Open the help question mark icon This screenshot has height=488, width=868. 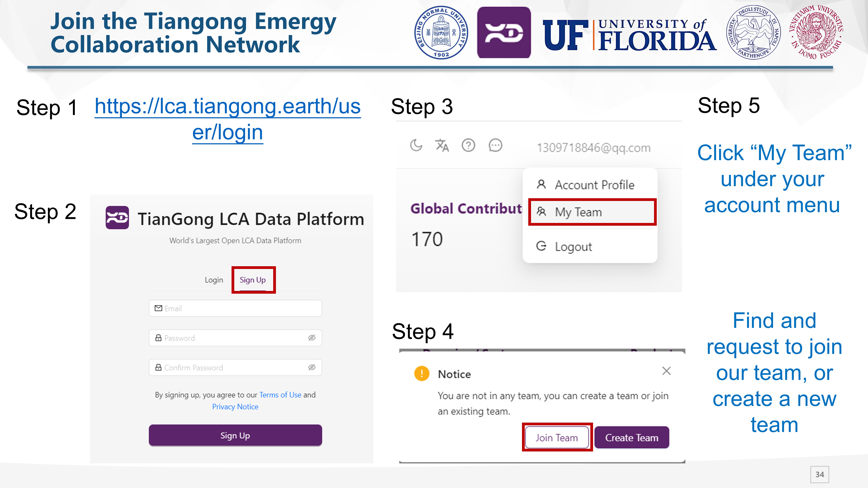click(x=468, y=146)
